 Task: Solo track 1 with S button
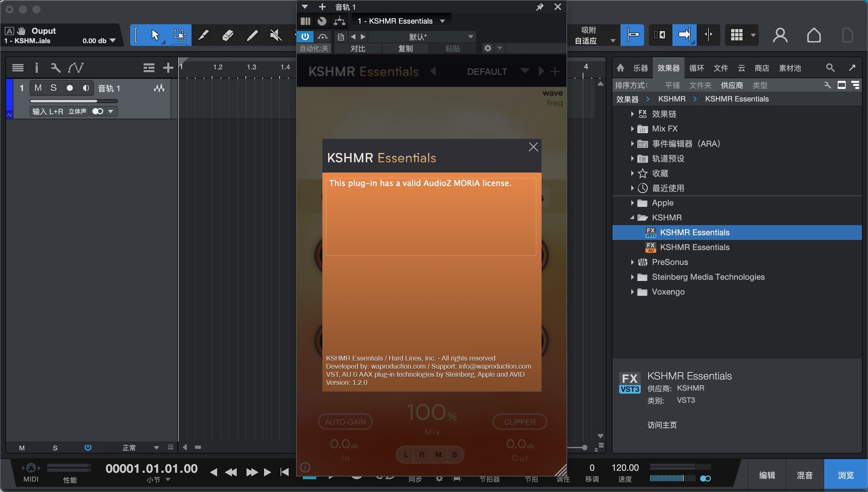(53, 88)
